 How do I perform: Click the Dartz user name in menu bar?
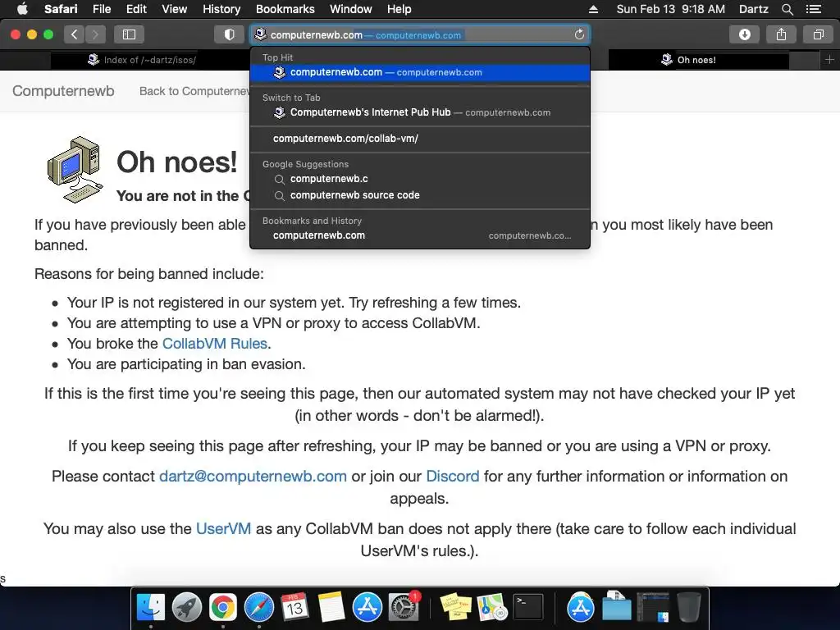pyautogui.click(x=753, y=9)
